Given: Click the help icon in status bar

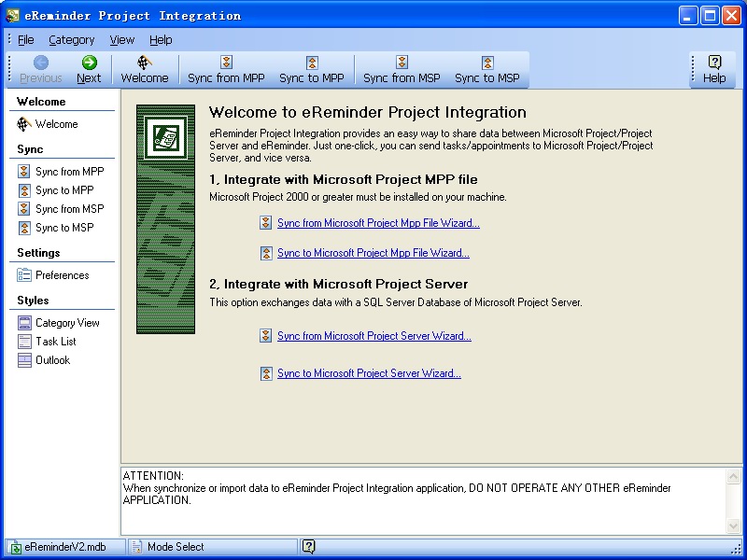Looking at the screenshot, I should 309,547.
